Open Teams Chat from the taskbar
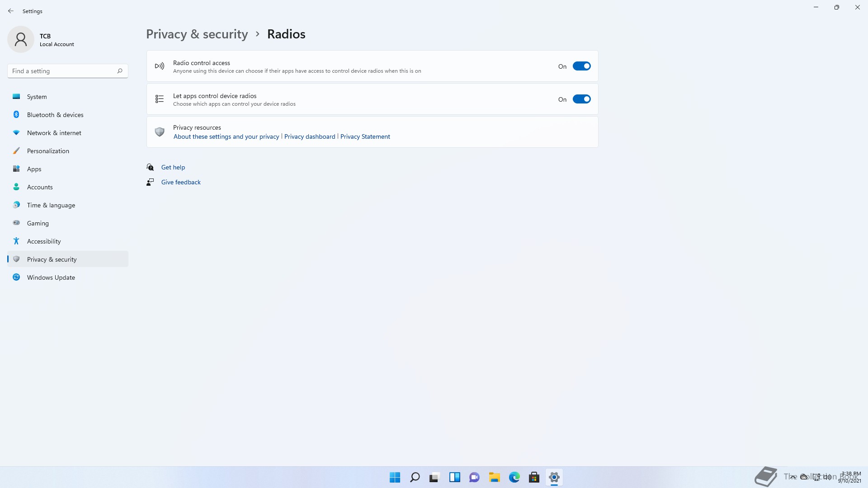The width and height of the screenshot is (868, 488). 474,477
